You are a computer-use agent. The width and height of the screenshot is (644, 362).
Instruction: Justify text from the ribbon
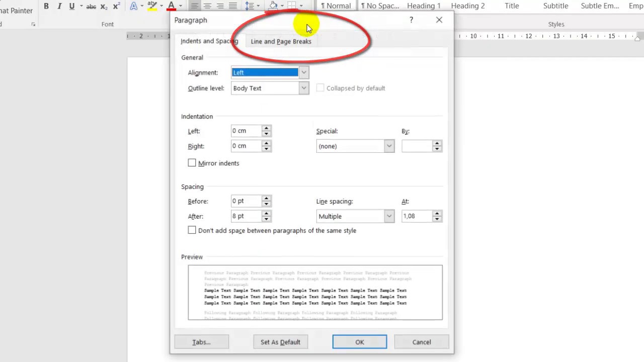pyautogui.click(x=233, y=6)
